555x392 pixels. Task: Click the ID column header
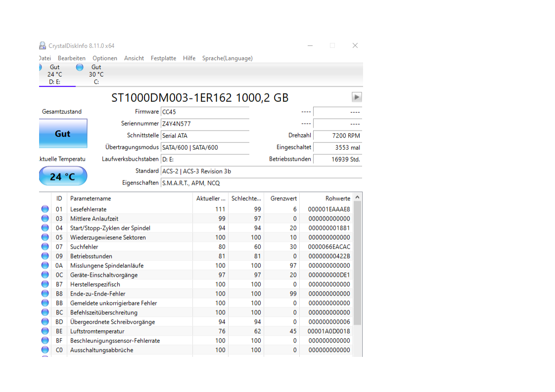pyautogui.click(x=59, y=199)
